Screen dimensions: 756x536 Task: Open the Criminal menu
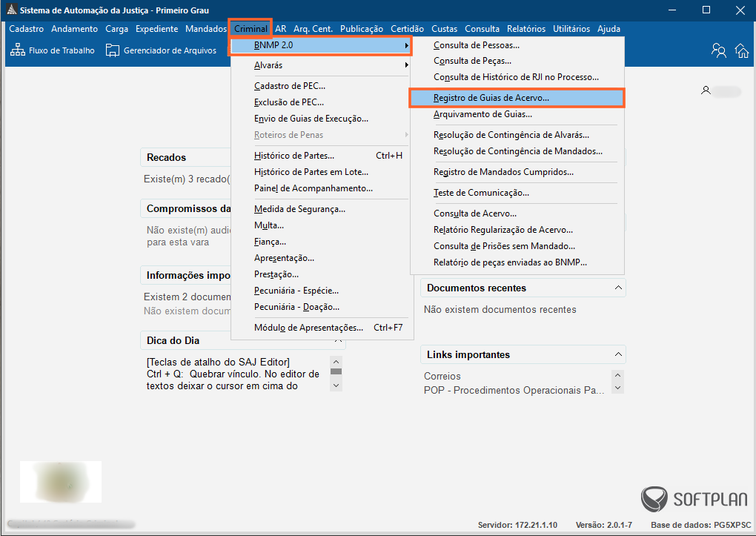(x=251, y=29)
